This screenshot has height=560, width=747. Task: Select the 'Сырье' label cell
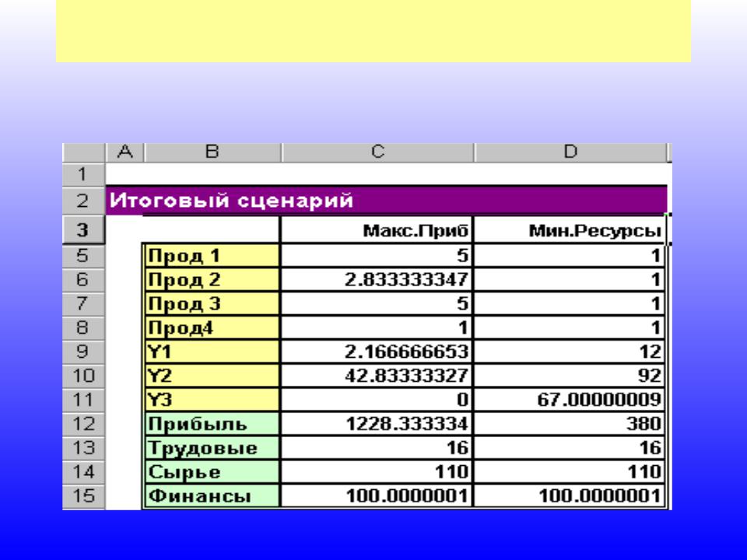pos(212,472)
